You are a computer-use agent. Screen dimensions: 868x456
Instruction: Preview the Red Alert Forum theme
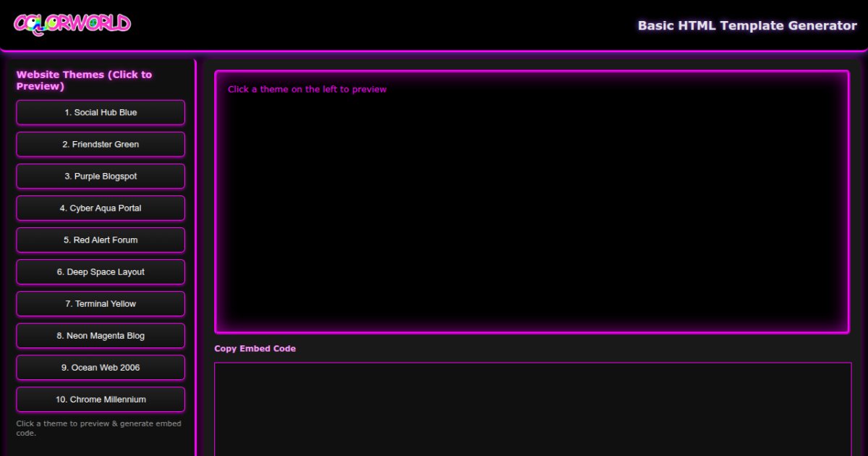101,240
